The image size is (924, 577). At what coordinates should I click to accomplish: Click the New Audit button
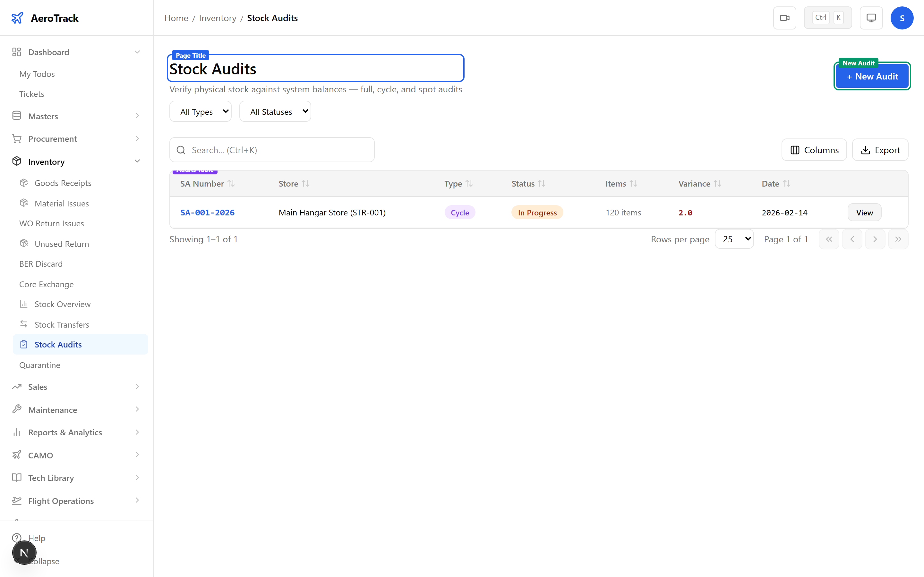872,76
